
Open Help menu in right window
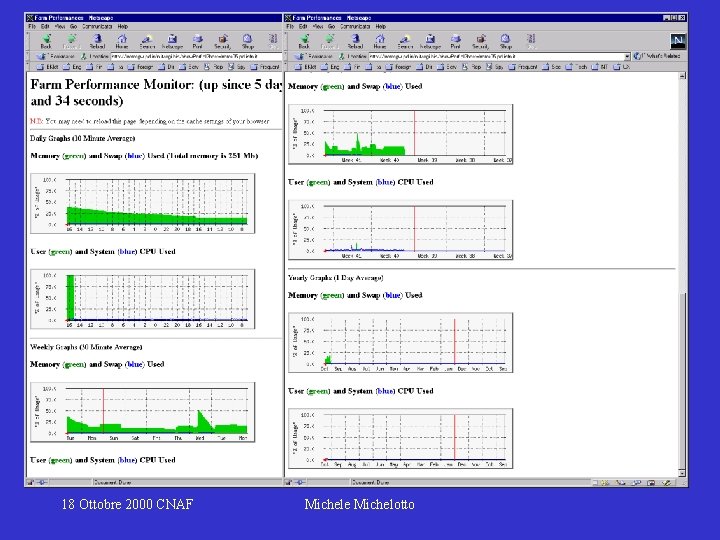[x=381, y=27]
